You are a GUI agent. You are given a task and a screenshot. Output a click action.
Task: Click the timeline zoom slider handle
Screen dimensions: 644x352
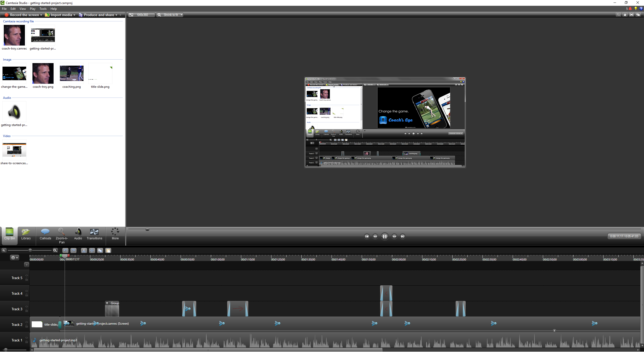pos(30,250)
